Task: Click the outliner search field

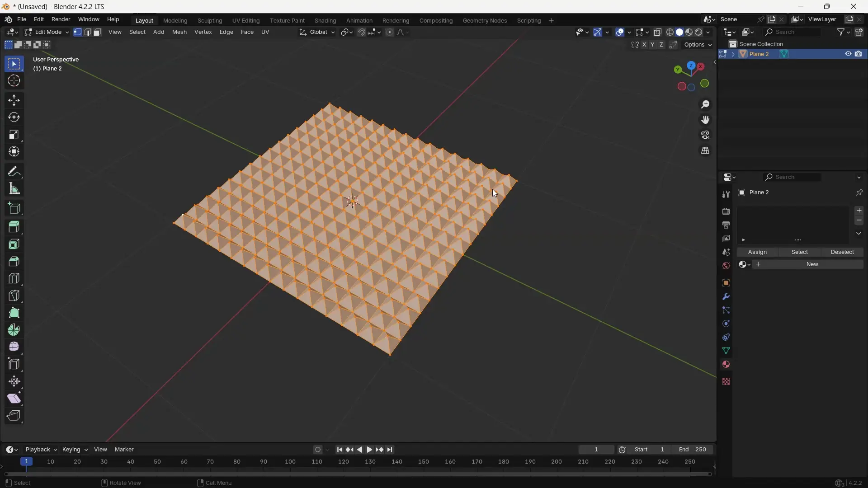Action: pos(793,33)
